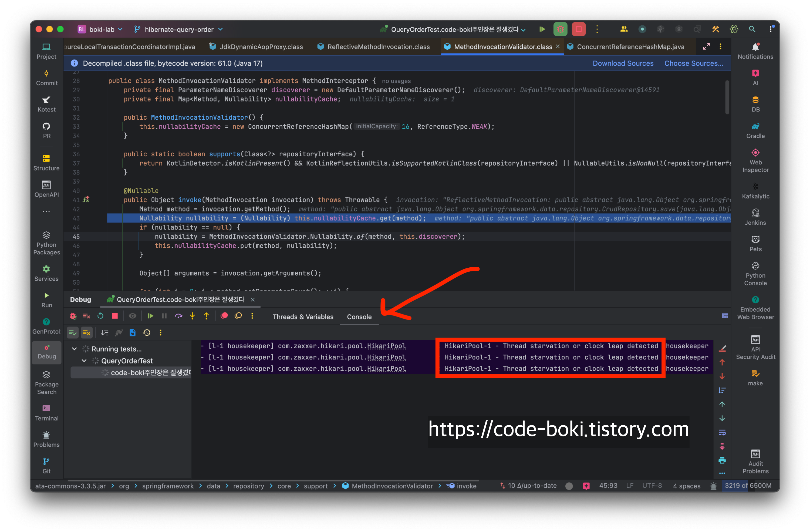
Task: Open ReflectiveMethodInvocation.class editor tab
Action: point(378,47)
